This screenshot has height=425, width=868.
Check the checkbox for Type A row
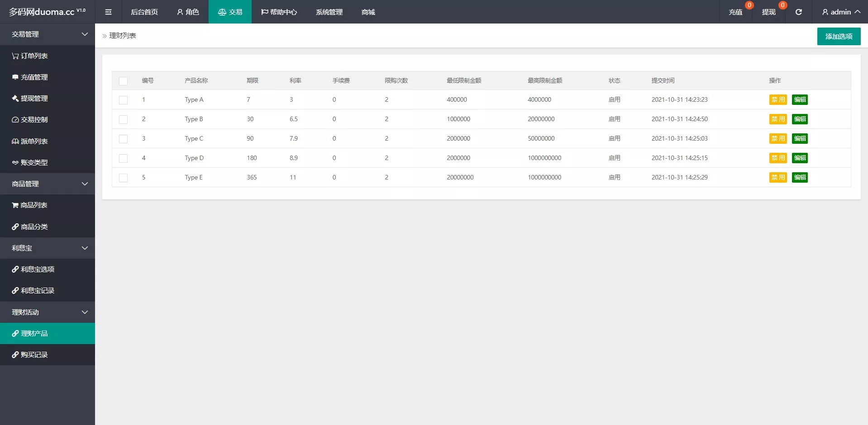(123, 100)
